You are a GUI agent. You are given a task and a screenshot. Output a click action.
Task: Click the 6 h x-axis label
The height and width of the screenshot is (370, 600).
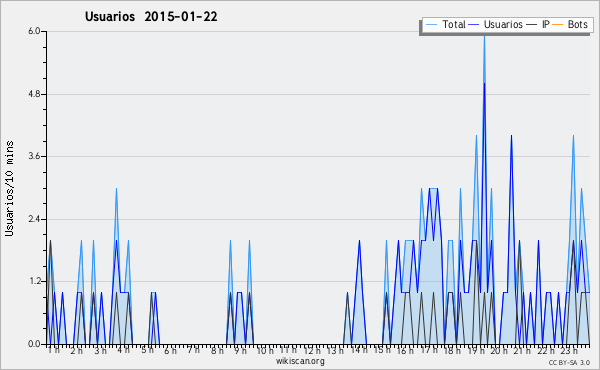click(x=170, y=350)
